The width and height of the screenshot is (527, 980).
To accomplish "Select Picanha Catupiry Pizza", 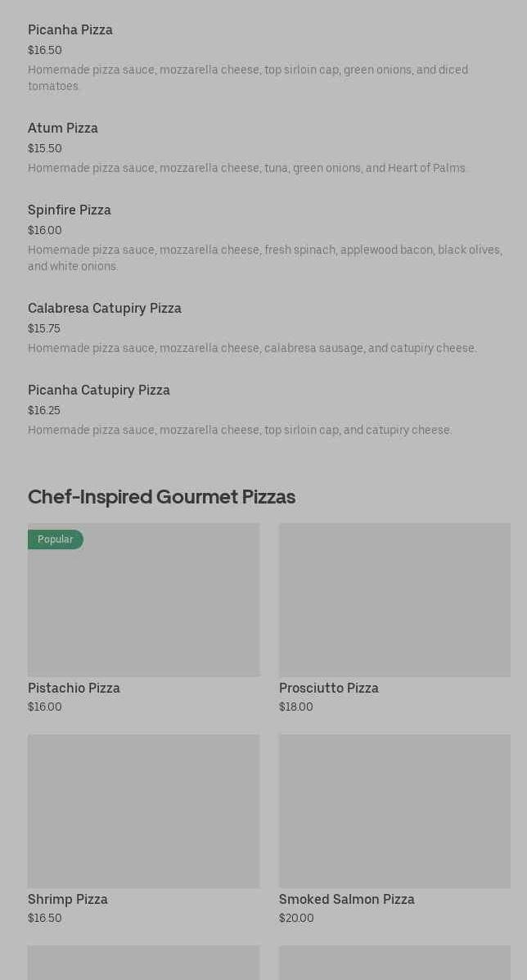I will point(99,391).
